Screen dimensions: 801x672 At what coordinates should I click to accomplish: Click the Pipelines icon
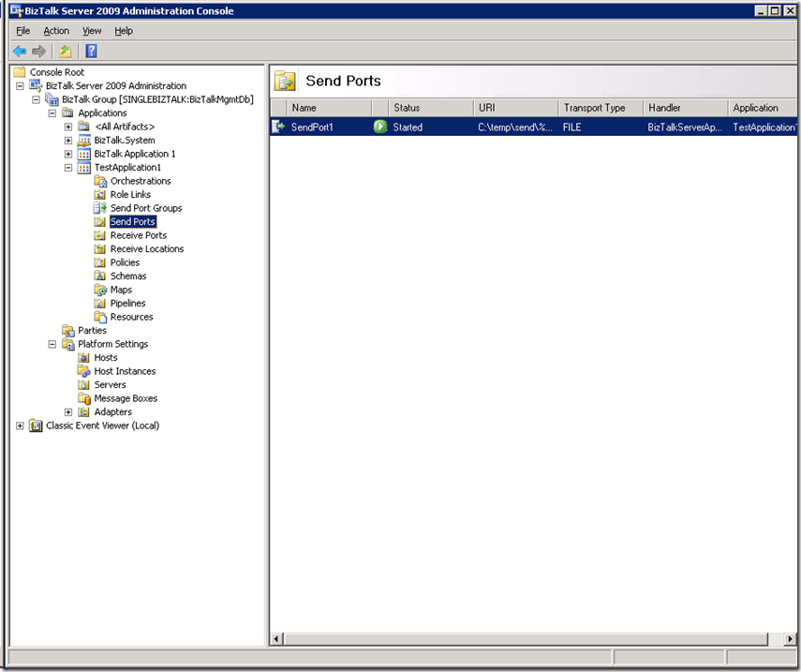(x=100, y=304)
